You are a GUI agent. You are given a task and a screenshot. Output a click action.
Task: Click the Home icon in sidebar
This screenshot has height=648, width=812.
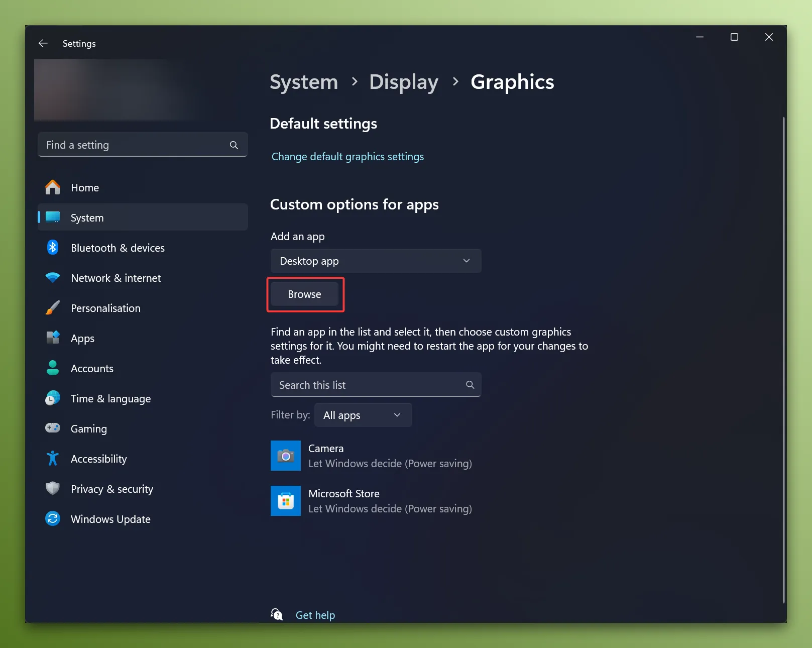click(52, 187)
